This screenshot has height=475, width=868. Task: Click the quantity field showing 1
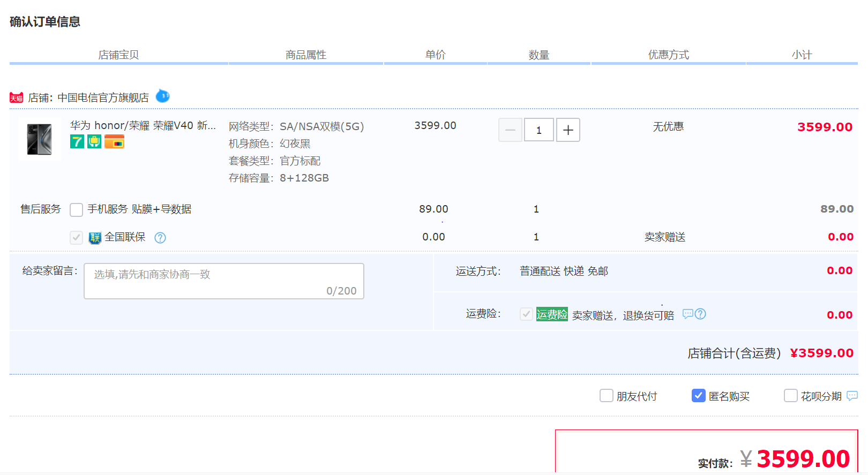(539, 130)
